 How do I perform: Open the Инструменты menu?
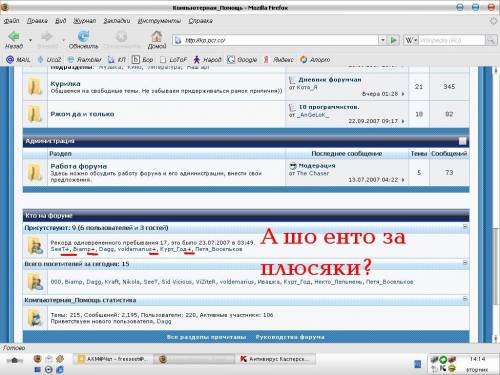[x=159, y=21]
